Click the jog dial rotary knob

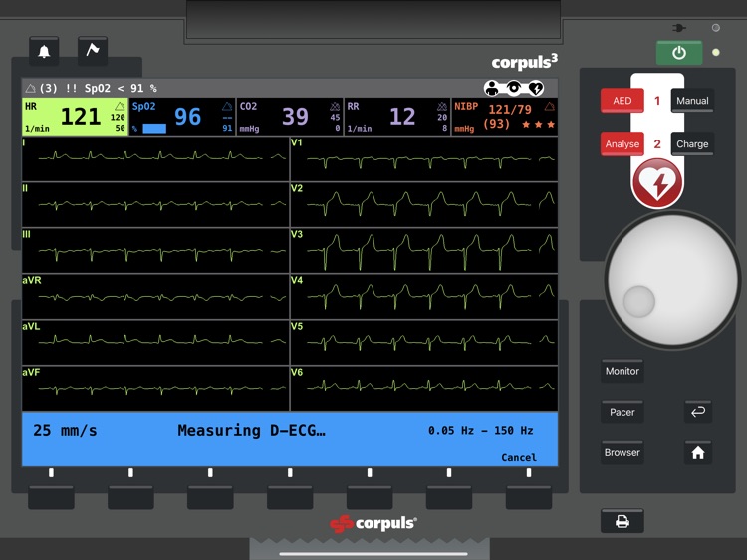pos(672,280)
